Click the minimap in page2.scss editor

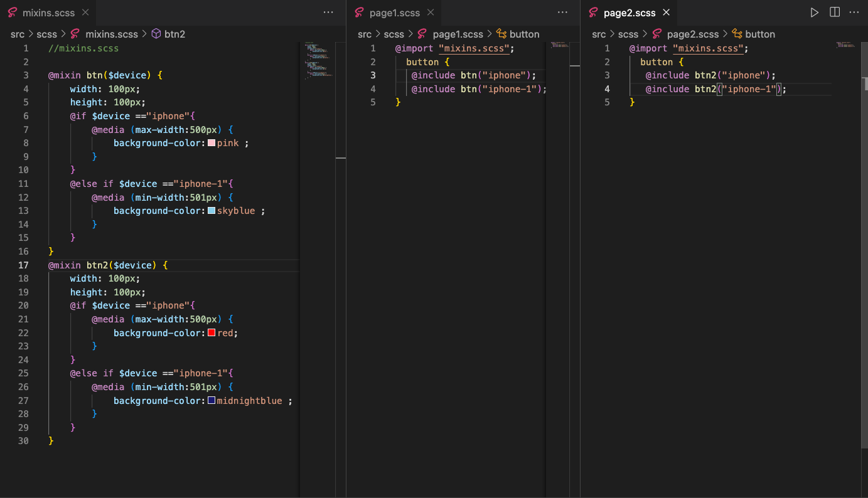[x=847, y=45]
